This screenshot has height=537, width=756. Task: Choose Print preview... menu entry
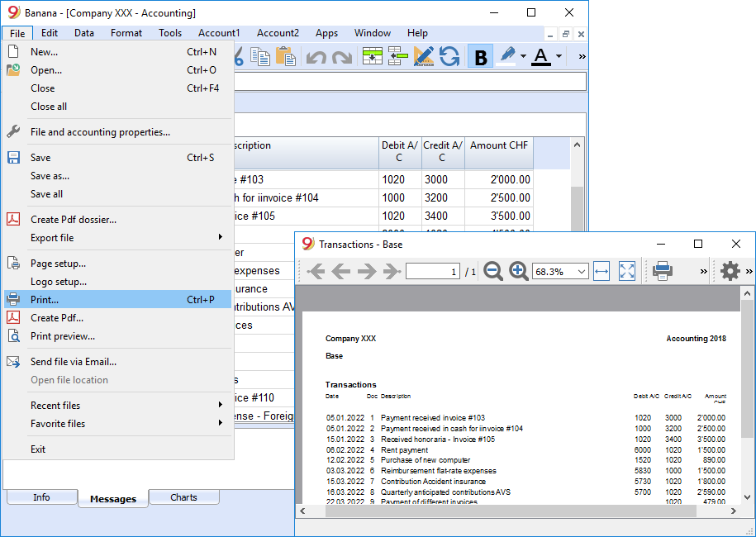118,336
